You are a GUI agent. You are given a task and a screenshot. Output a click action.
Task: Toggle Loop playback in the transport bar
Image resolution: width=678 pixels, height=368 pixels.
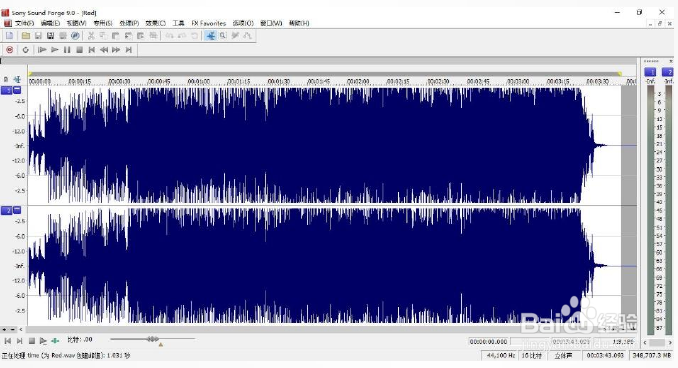(x=26, y=50)
